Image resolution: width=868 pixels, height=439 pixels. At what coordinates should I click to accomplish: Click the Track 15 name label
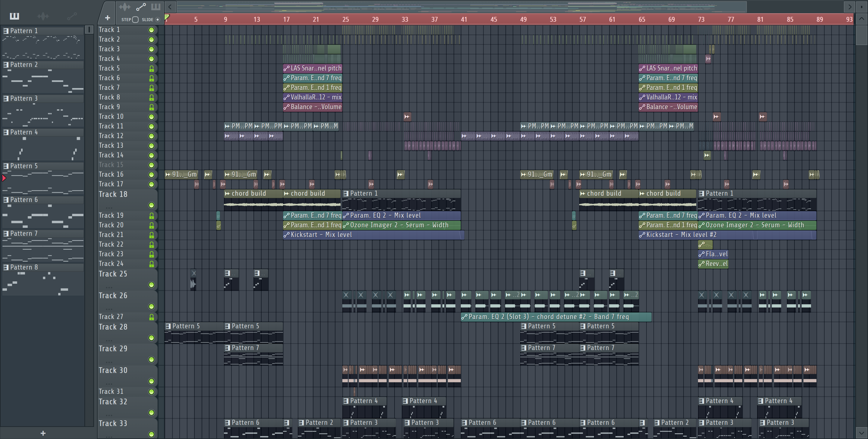click(x=111, y=165)
